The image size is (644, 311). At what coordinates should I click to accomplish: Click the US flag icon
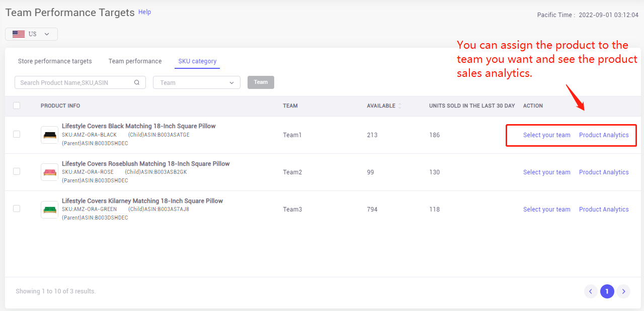pyautogui.click(x=19, y=34)
